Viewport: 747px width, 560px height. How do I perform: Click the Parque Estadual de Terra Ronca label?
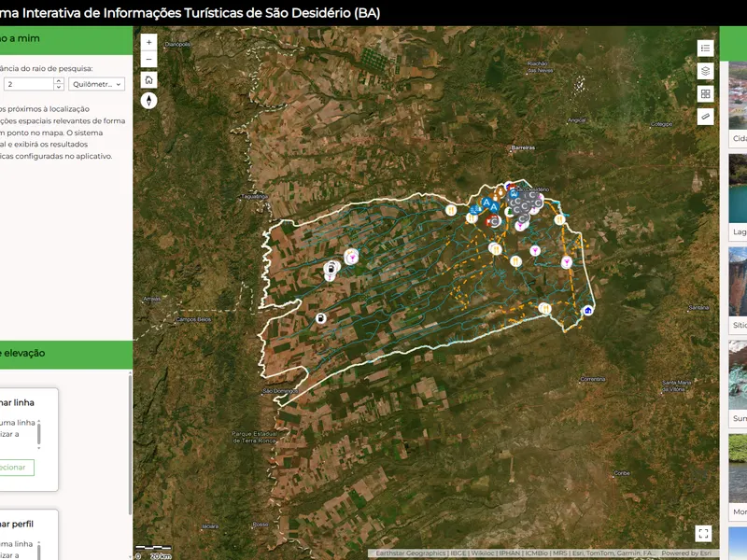[254, 437]
